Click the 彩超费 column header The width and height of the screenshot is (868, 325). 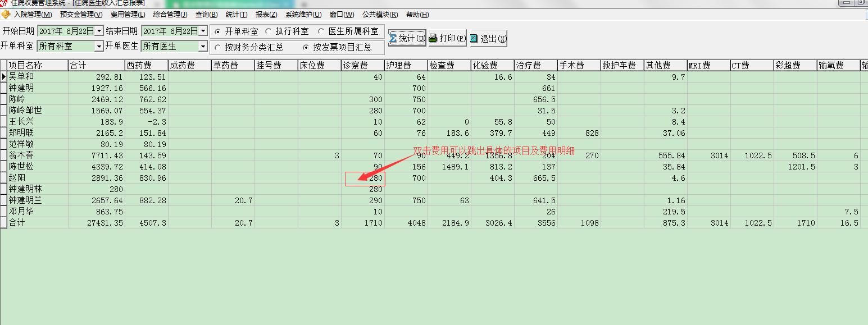(796, 66)
